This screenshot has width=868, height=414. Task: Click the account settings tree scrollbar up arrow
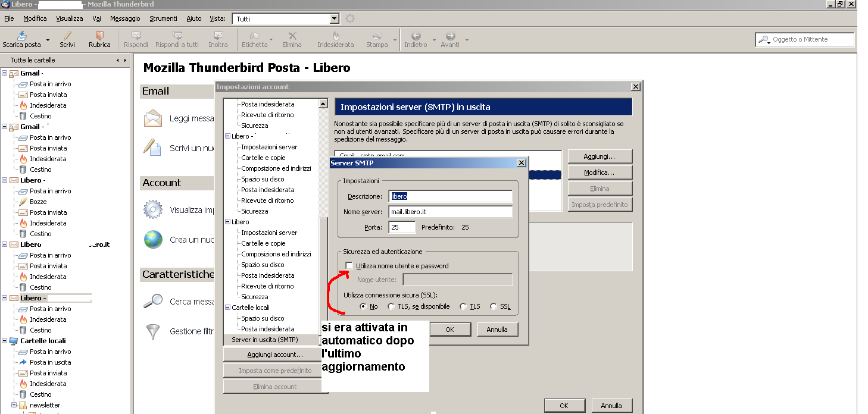coord(323,103)
